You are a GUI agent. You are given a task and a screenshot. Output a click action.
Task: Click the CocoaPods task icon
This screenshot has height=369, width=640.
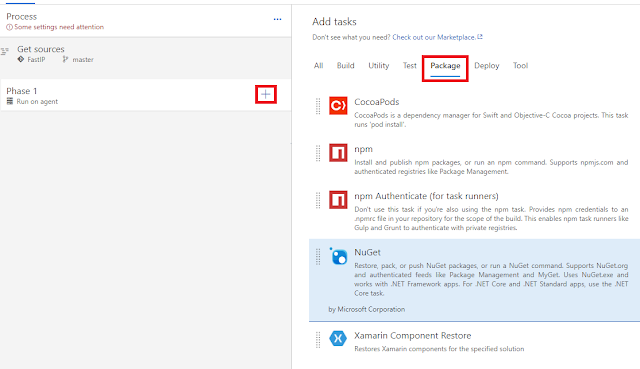pyautogui.click(x=338, y=106)
